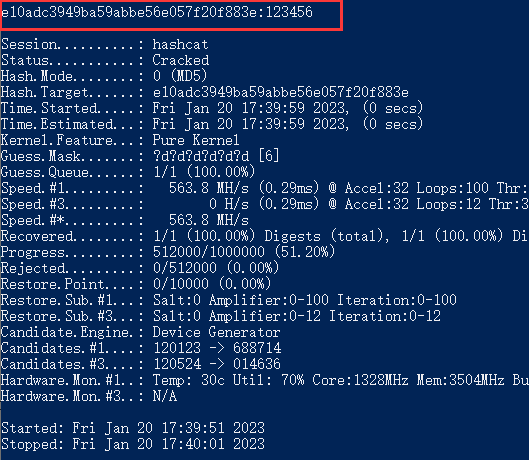Click the Speed.#1 563.8 MH/s line
The height and width of the screenshot is (460, 529).
264,188
